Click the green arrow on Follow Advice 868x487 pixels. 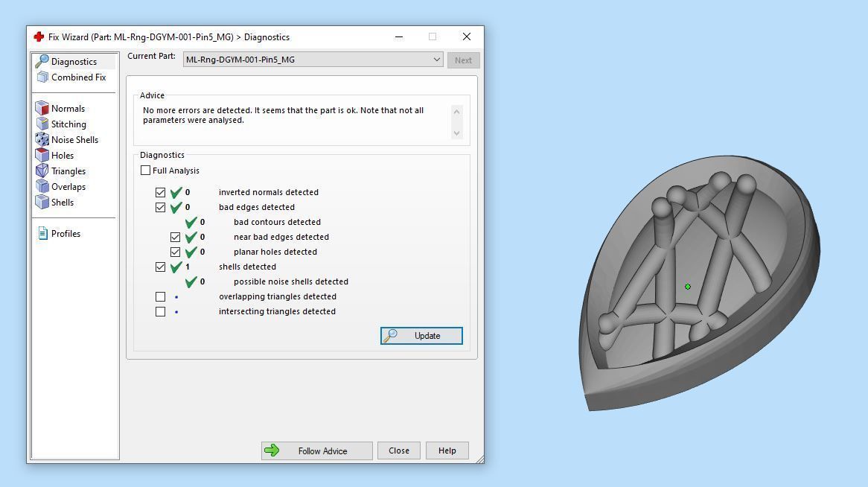coord(272,451)
